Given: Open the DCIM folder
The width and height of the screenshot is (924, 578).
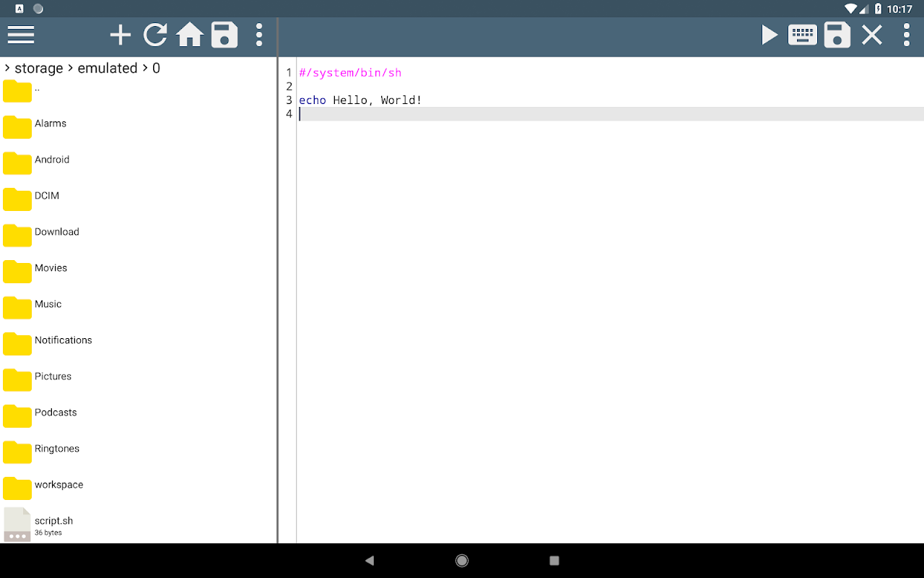Looking at the screenshot, I should pos(139,196).
